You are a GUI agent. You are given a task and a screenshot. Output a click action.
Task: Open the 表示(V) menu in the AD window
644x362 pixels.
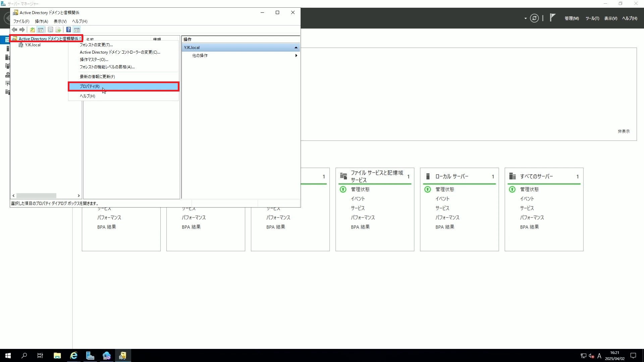point(60,21)
